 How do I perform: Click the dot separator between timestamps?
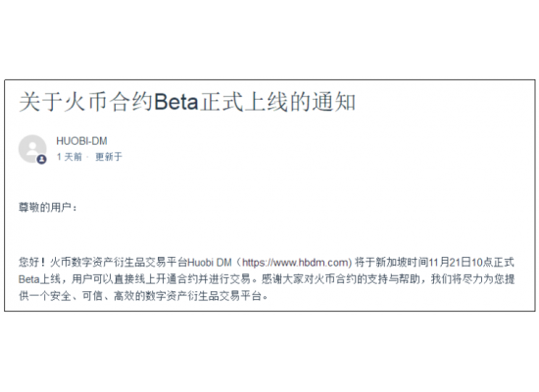pyautogui.click(x=87, y=157)
